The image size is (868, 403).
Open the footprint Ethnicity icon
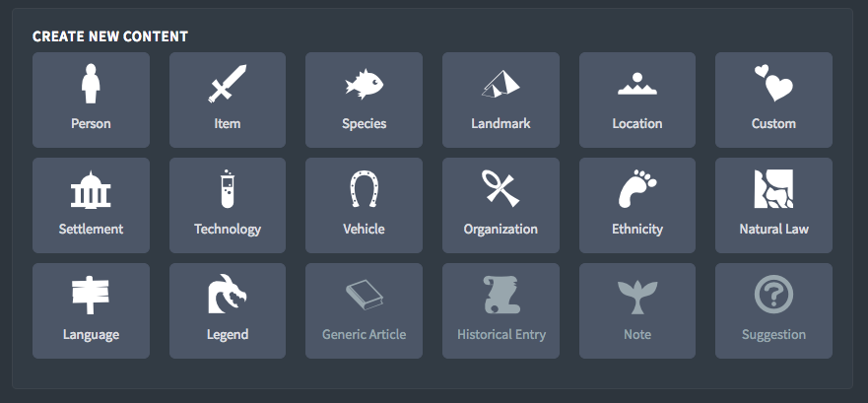(637, 189)
